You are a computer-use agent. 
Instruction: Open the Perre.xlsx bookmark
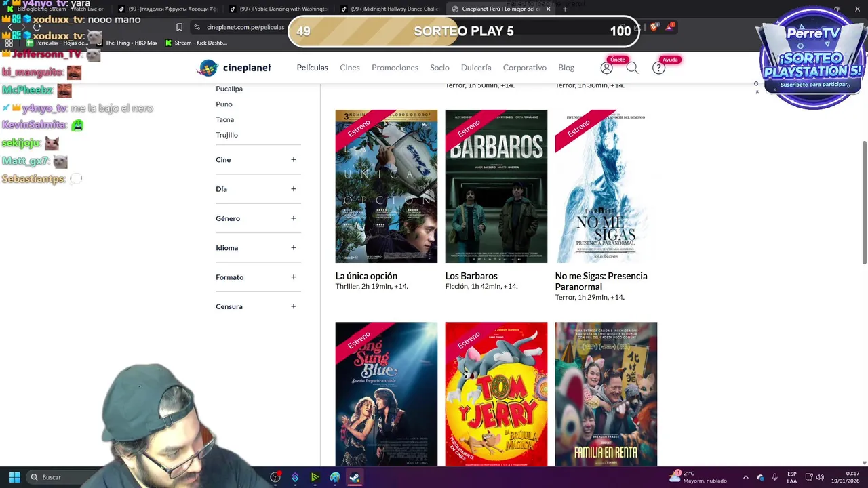tap(57, 43)
